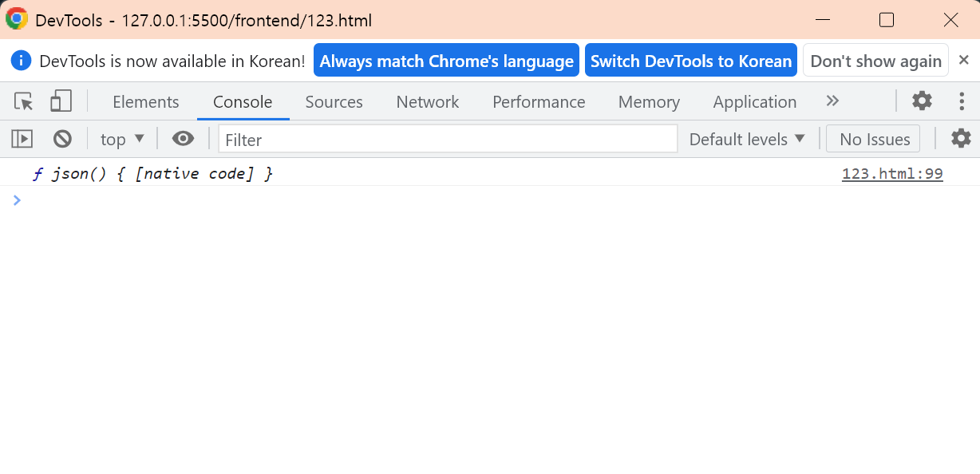Open the No Issues button
This screenshot has height=474, width=980.
pyautogui.click(x=874, y=139)
